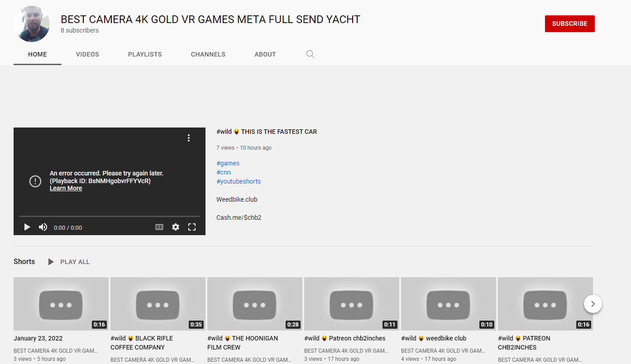This screenshot has height=364, width=631.
Task: Open the About tab
Action: 265,54
